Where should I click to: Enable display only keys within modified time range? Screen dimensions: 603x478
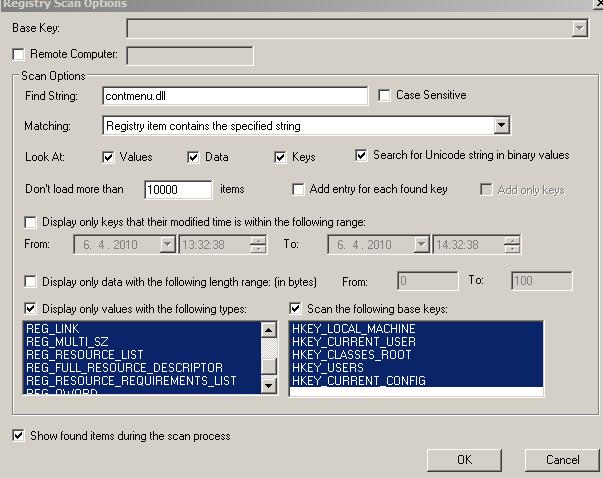point(31,222)
